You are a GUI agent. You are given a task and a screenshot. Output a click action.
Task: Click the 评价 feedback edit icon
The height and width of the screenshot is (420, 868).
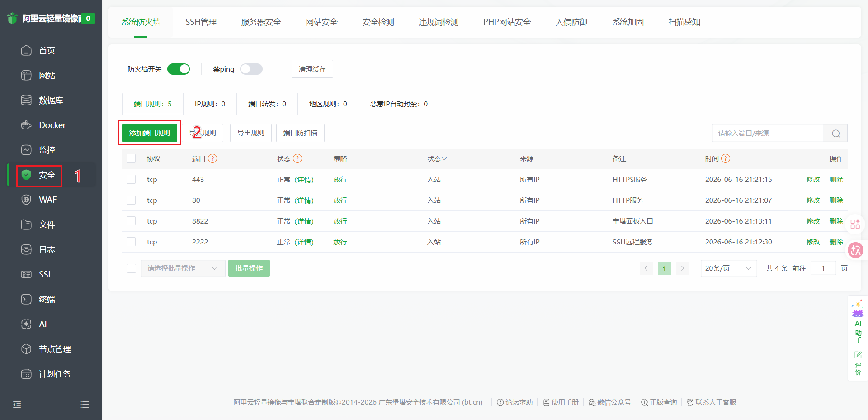(x=858, y=355)
